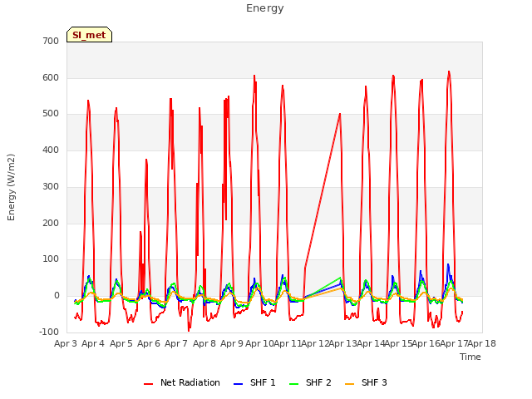Viewport: 532px width, 399px height.
Task: Click the Apr 15 x-axis tick label
Action: (x=398, y=343)
